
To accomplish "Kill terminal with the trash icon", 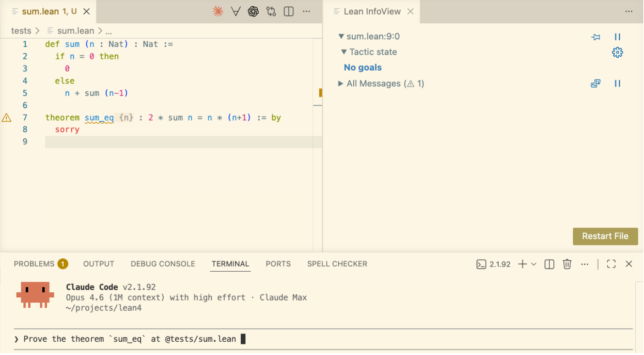I will (567, 264).
